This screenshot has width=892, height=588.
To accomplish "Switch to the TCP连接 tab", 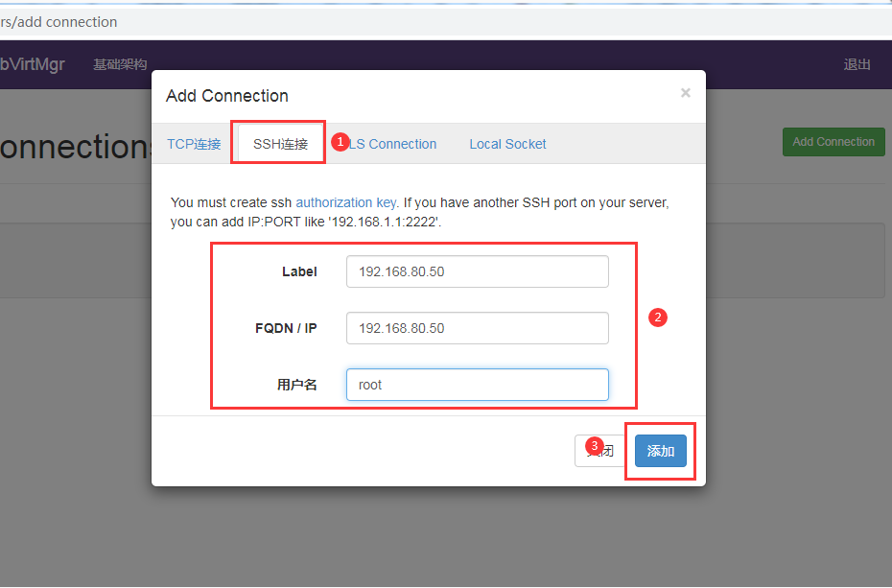I will [x=194, y=144].
